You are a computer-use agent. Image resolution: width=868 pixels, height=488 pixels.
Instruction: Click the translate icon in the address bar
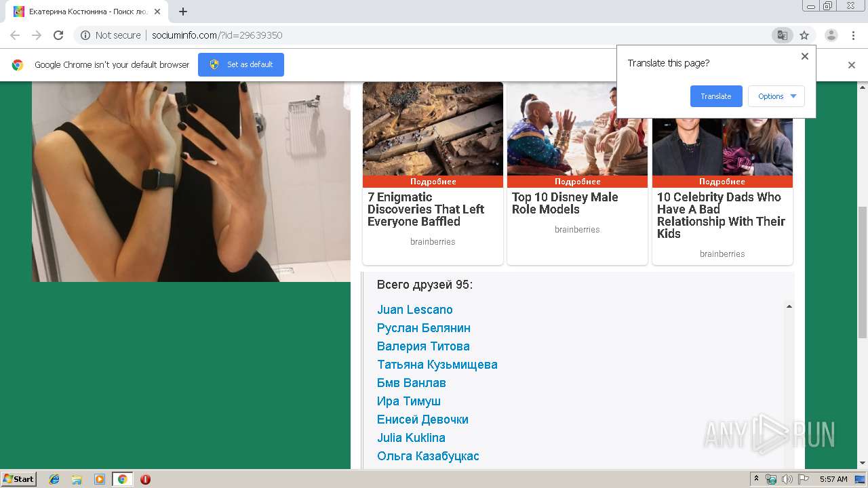782,35
